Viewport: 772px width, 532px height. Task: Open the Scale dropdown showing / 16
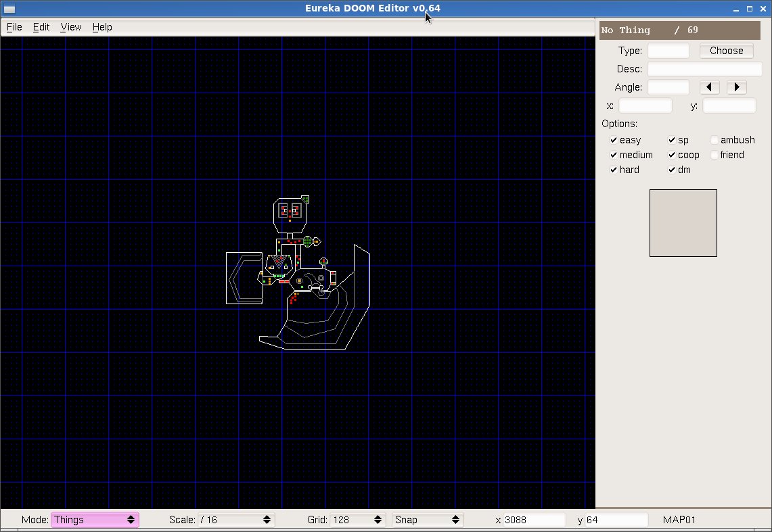point(236,520)
